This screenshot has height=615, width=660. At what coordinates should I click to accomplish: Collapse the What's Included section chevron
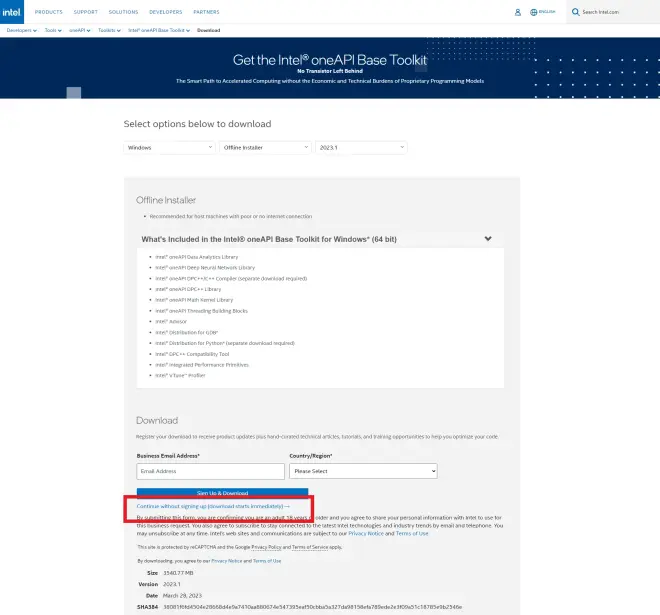pos(488,239)
